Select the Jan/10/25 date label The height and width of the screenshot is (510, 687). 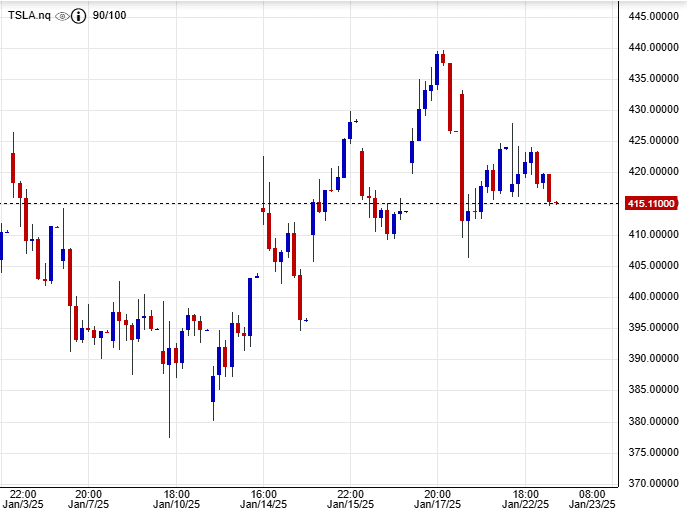175,504
